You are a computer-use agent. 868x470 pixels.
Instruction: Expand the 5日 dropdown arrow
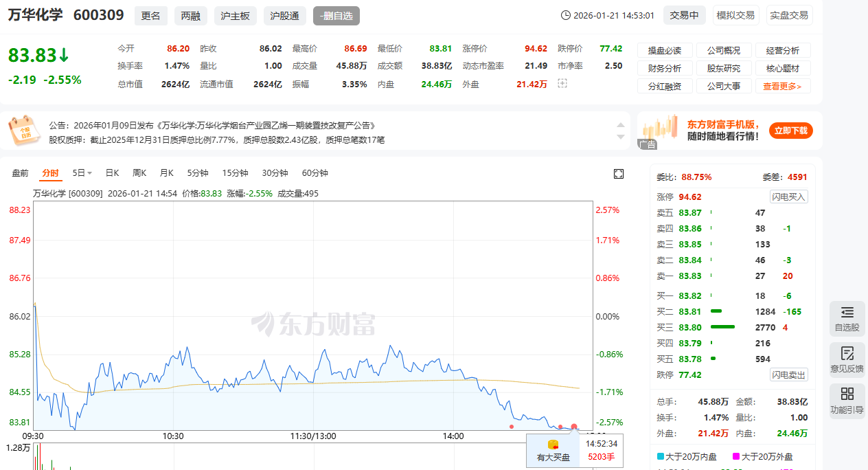(x=89, y=173)
